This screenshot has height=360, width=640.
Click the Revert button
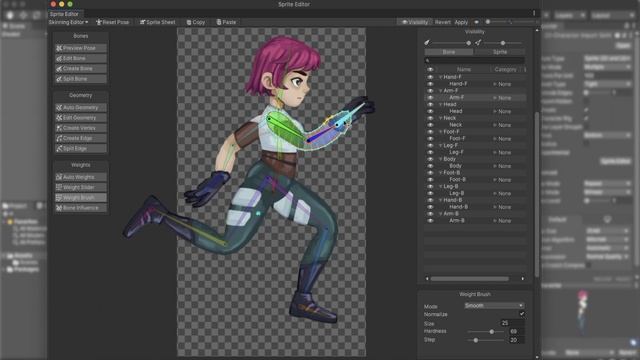(x=442, y=22)
